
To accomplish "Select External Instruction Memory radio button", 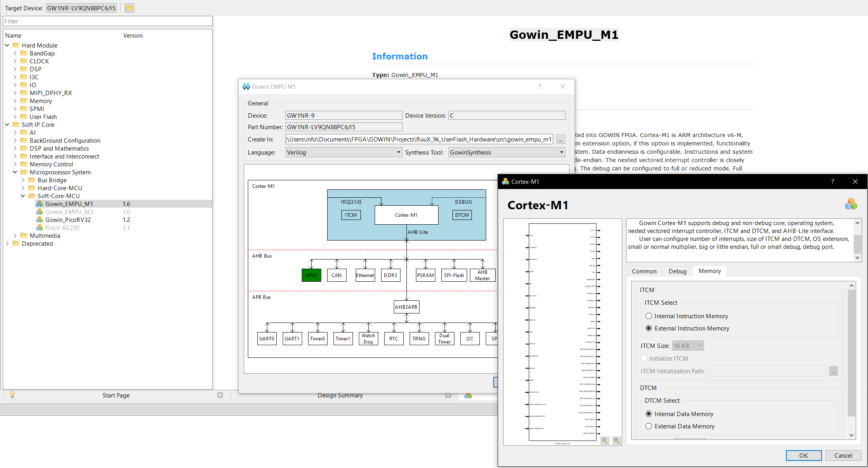I will (649, 328).
